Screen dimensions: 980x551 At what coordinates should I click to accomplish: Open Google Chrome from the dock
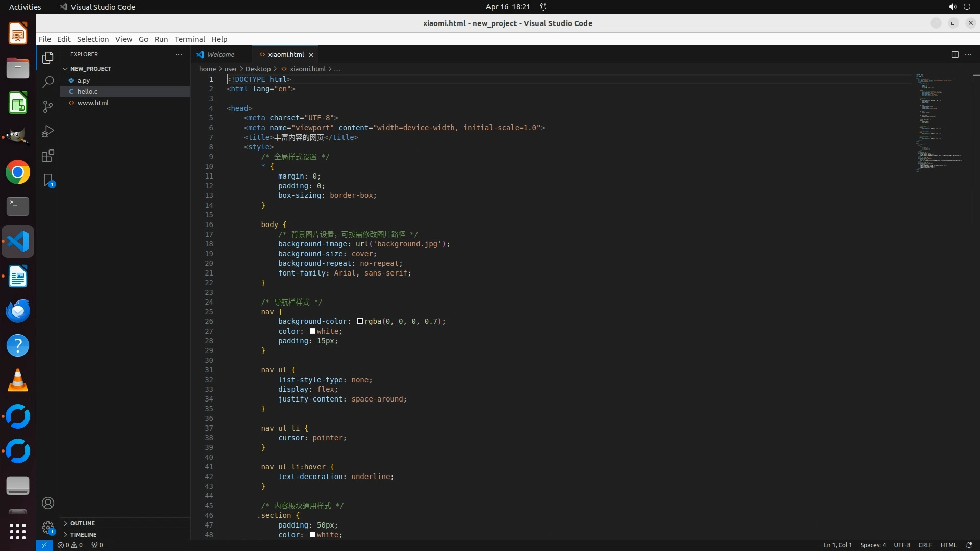coord(18,172)
